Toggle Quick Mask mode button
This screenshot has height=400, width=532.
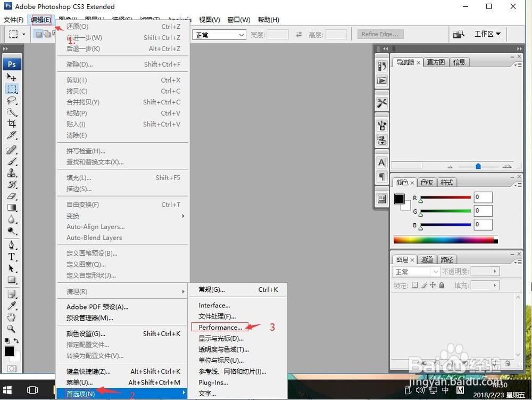coord(12,369)
